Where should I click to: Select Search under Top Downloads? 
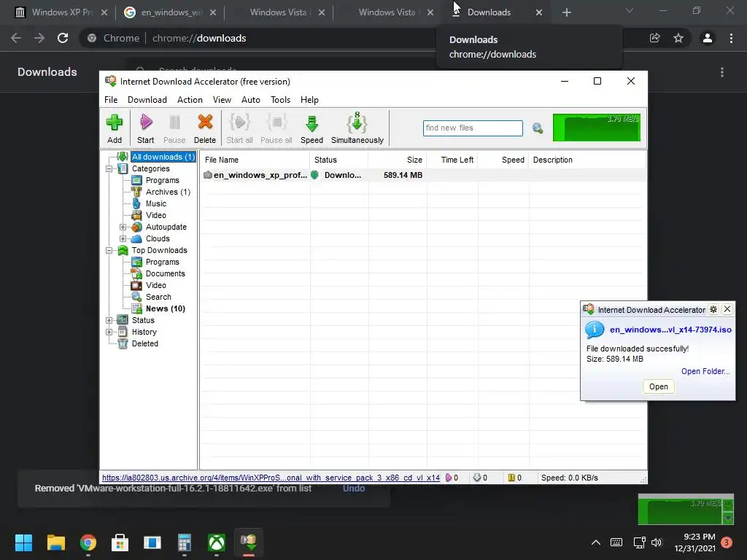158,297
